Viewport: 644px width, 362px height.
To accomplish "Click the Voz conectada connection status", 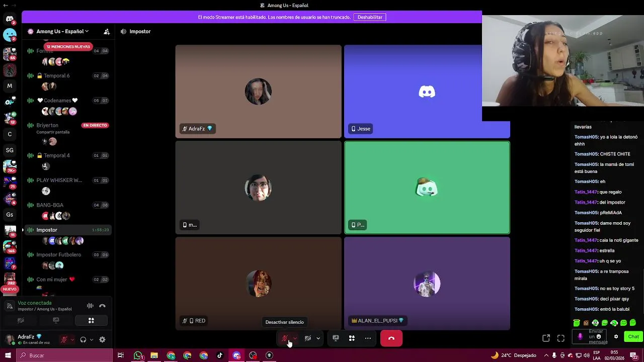I will [35, 303].
